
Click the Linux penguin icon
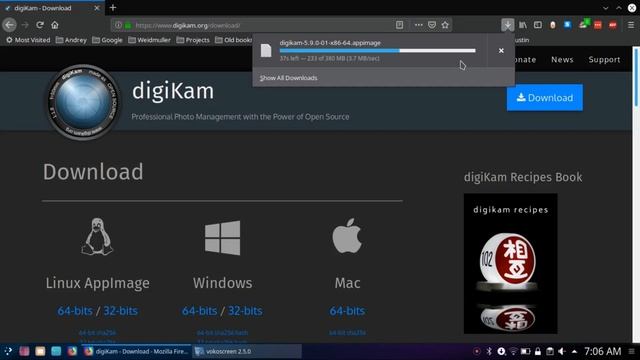pyautogui.click(x=97, y=237)
